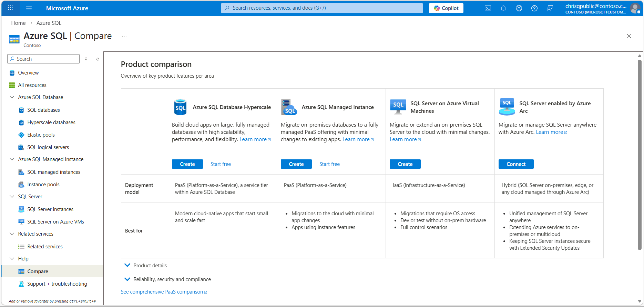Open Learn more for Managed Instance
The image size is (644, 307).
click(358, 139)
